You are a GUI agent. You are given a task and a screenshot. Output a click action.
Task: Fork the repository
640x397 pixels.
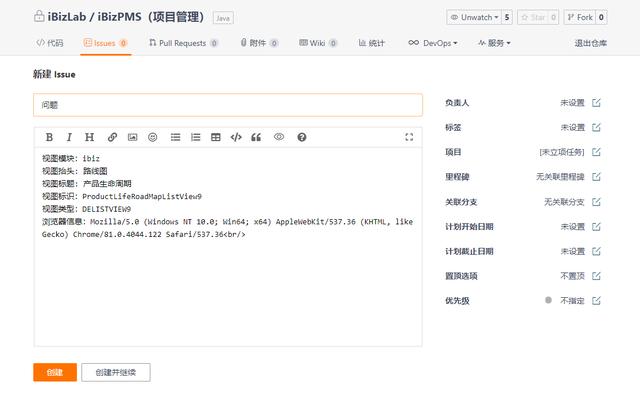point(580,17)
